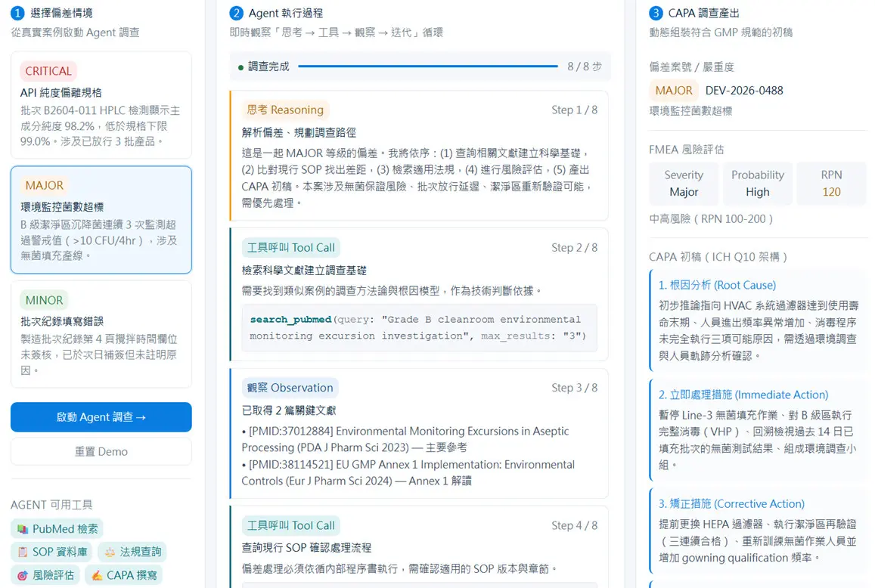Click the SOP 資料庫 clipboard icon

point(23,552)
